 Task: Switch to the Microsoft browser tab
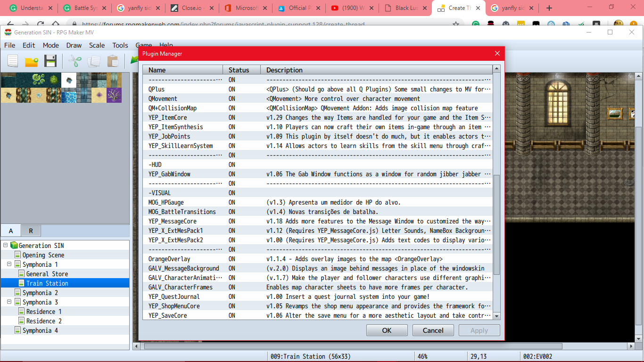(x=245, y=8)
